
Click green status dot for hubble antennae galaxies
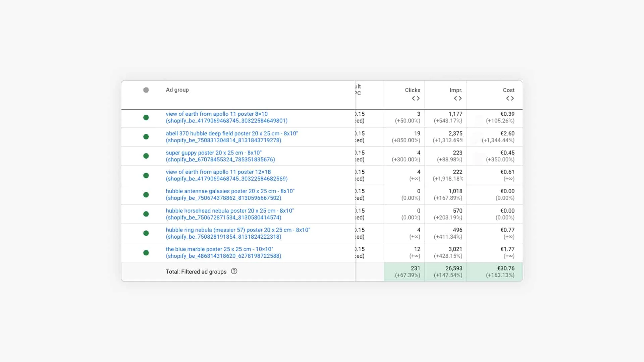pyautogui.click(x=146, y=195)
